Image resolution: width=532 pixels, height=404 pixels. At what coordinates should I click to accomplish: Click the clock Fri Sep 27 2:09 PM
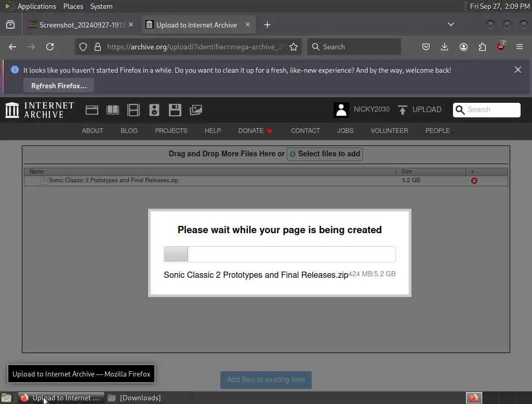(x=499, y=6)
